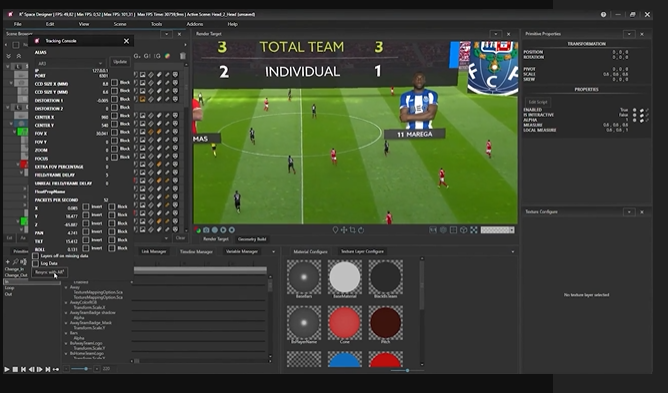Click the Resync with AR button
The width and height of the screenshot is (668, 393).
click(49, 272)
